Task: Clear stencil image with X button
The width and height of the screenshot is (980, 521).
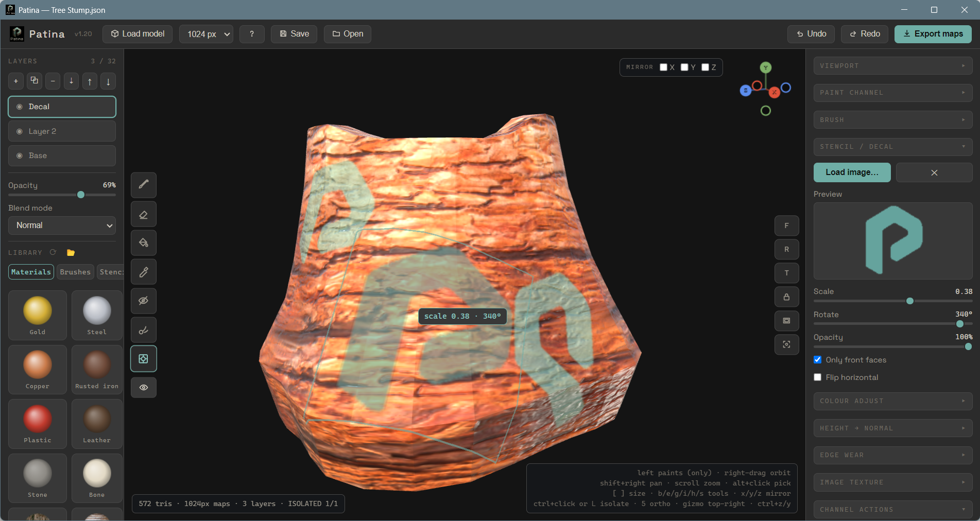Action: coord(934,172)
